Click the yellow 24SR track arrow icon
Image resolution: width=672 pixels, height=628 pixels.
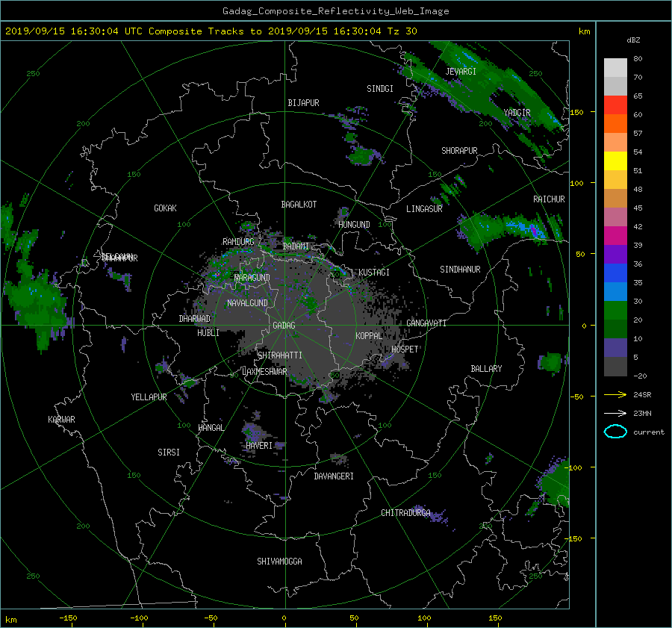(x=615, y=394)
